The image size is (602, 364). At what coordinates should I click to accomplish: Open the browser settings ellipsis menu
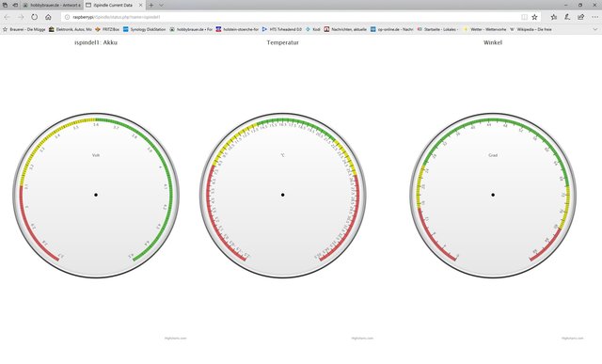[594, 17]
